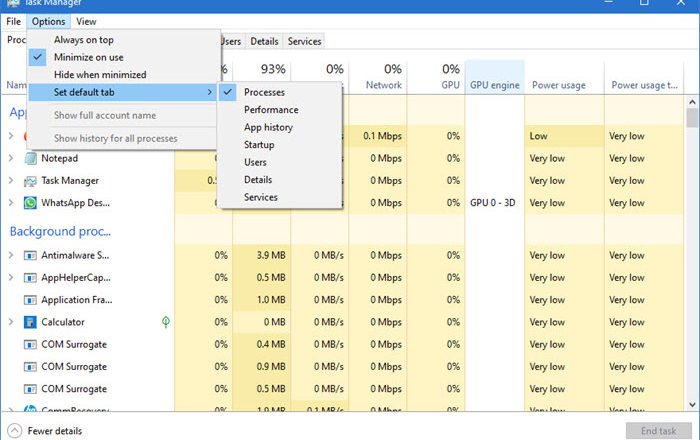Viewport: 700px width, 440px height.
Task: Expand the Antimalware Service row
Action: pos(11,255)
